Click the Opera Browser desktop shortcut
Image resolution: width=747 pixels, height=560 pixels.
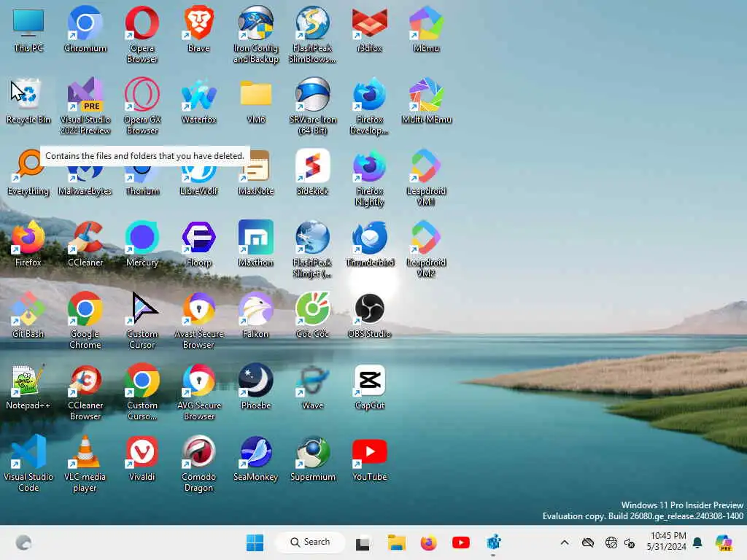point(142,34)
